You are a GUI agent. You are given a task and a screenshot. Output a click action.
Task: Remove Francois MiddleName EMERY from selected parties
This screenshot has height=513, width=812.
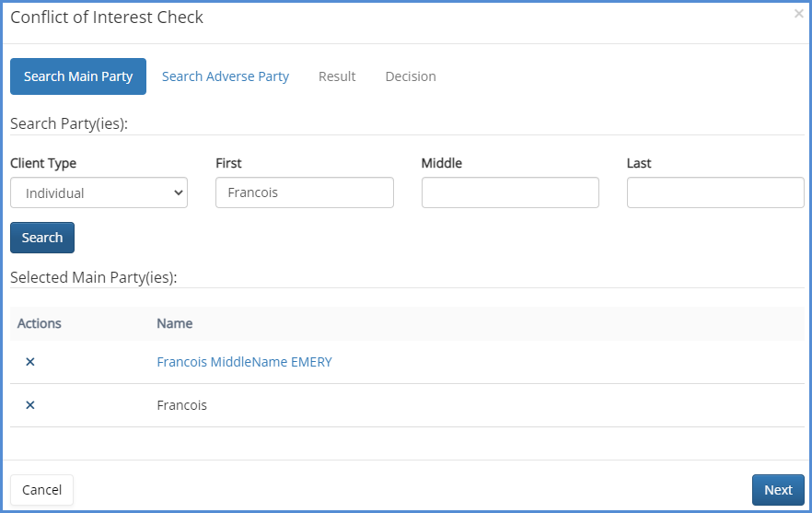click(x=29, y=362)
